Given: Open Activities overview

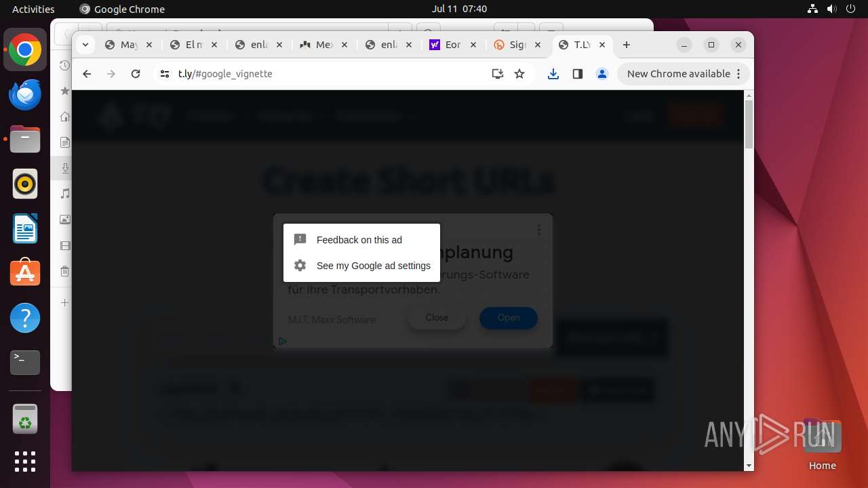Looking at the screenshot, I should point(33,9).
